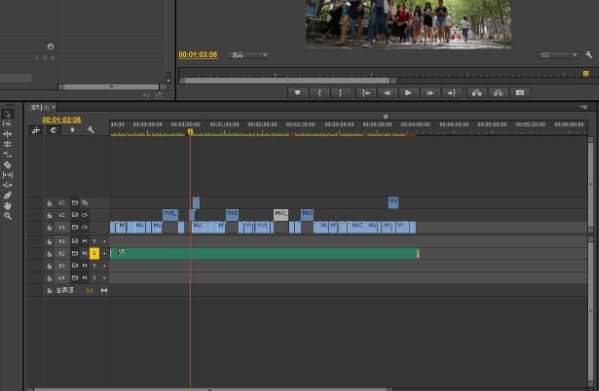Viewport: 599px width, 391px height.
Task: Solo the A1 audio track
Action: click(94, 241)
